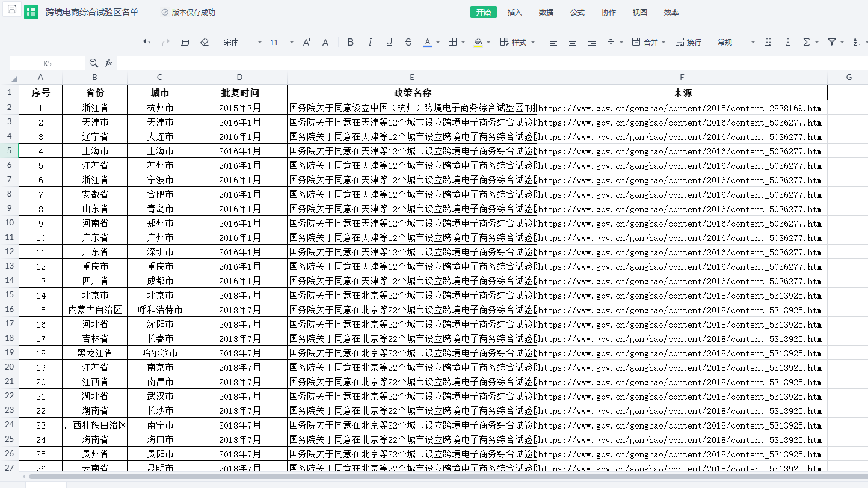Open the 效率 tab
The image size is (868, 488).
click(671, 12)
